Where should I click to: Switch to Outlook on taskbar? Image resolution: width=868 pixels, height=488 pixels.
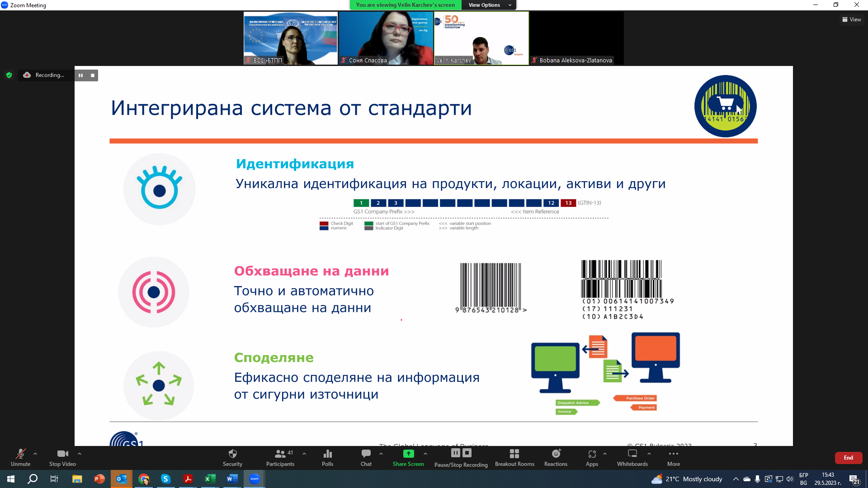pyautogui.click(x=122, y=479)
